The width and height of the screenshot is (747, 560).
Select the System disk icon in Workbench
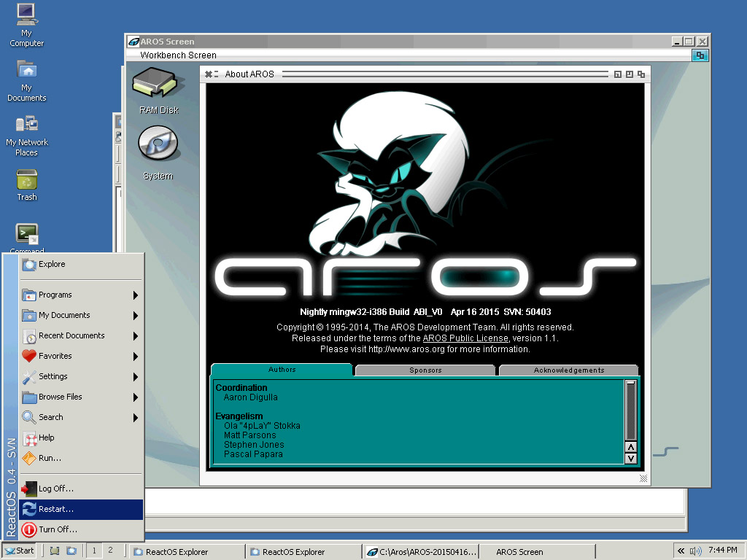(x=158, y=152)
